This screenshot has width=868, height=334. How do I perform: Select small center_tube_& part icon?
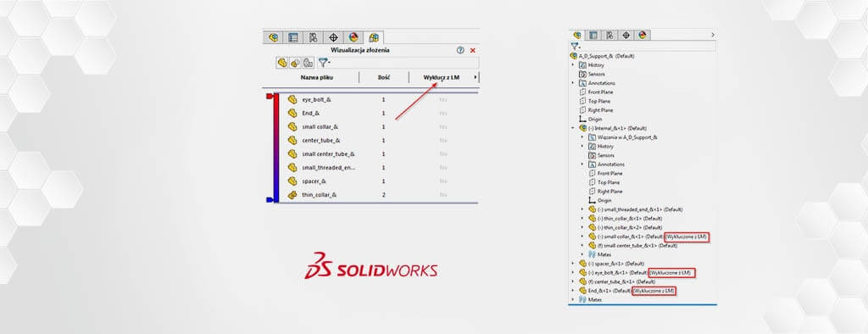click(292, 154)
